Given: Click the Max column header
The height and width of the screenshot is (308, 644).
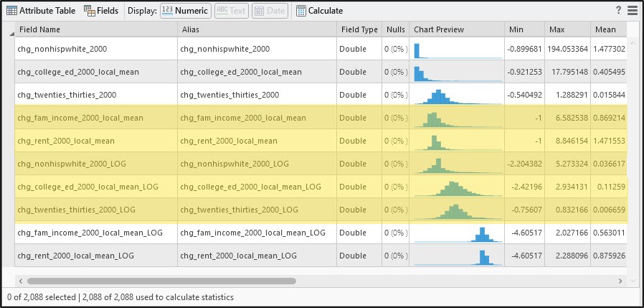Looking at the screenshot, I should [x=567, y=29].
